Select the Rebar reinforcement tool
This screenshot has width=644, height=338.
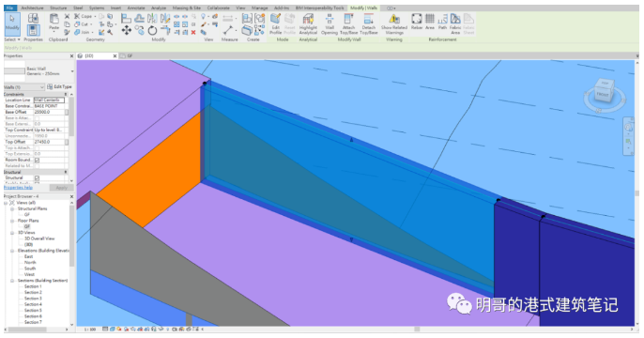pyautogui.click(x=417, y=22)
